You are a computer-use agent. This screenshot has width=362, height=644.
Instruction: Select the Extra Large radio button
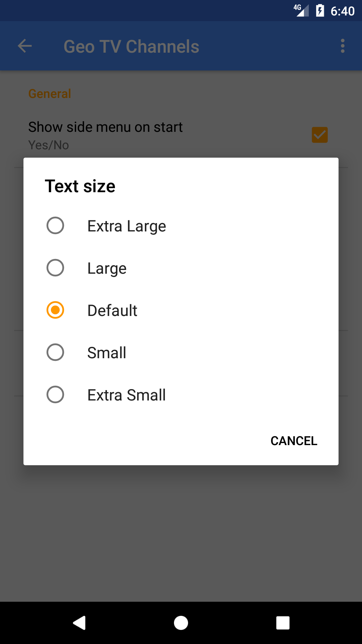[x=55, y=225]
